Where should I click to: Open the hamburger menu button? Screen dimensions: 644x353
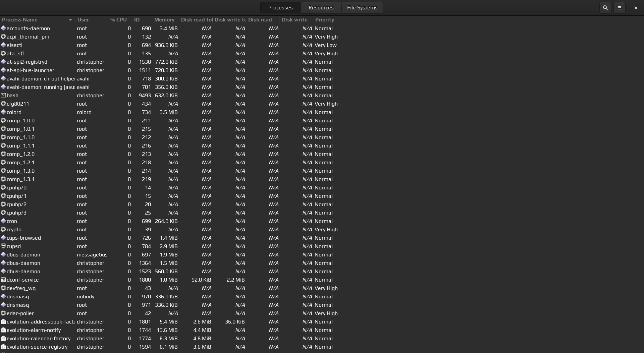(x=620, y=8)
